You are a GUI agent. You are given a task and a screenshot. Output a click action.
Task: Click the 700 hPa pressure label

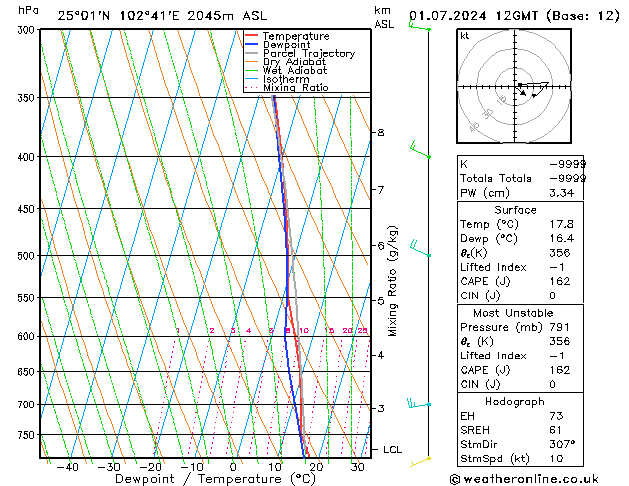point(28,405)
